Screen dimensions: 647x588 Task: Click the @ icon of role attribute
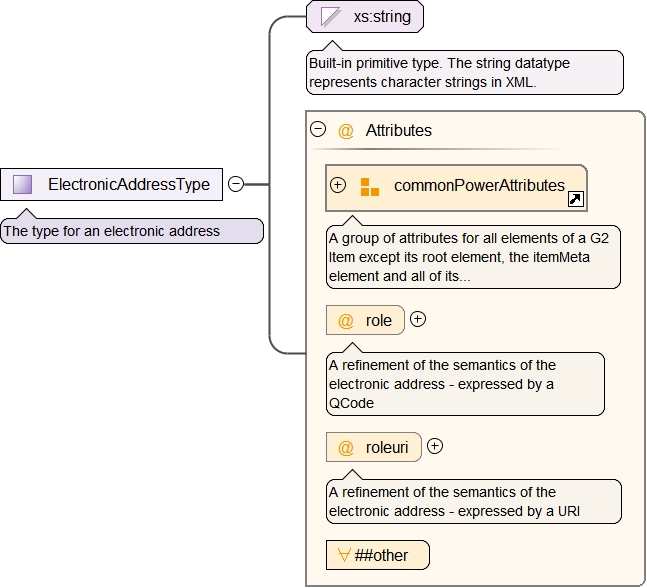(346, 321)
